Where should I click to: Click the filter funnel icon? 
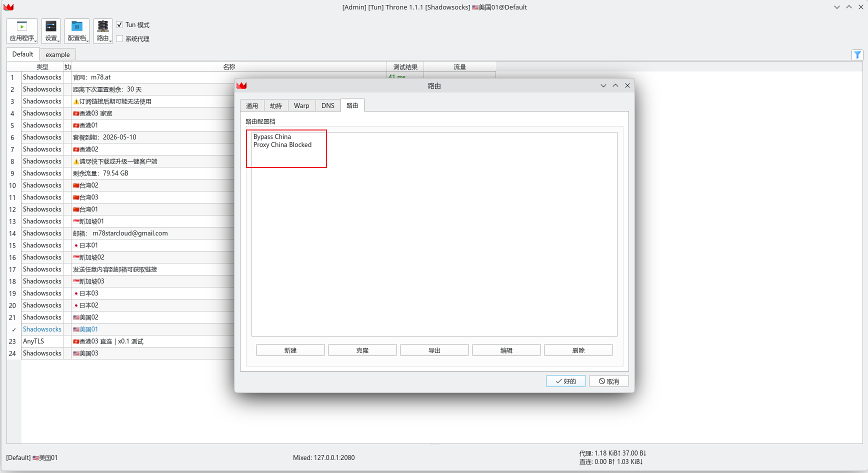click(x=857, y=55)
